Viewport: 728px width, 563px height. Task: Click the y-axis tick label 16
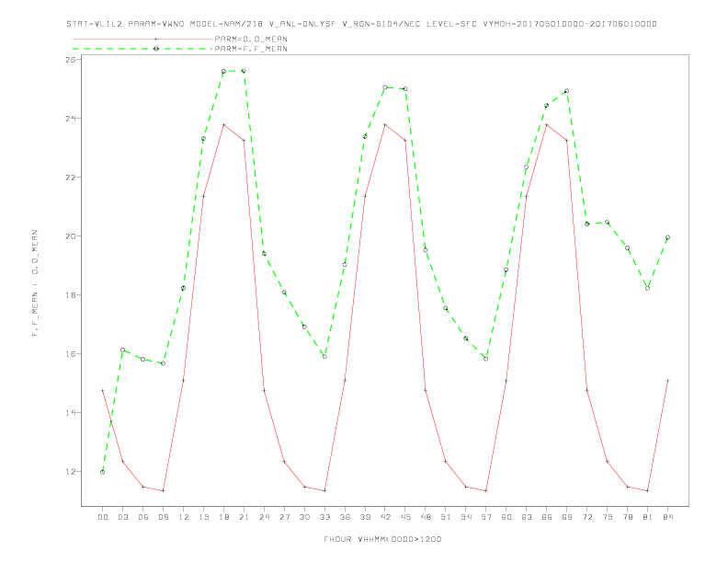click(x=70, y=354)
